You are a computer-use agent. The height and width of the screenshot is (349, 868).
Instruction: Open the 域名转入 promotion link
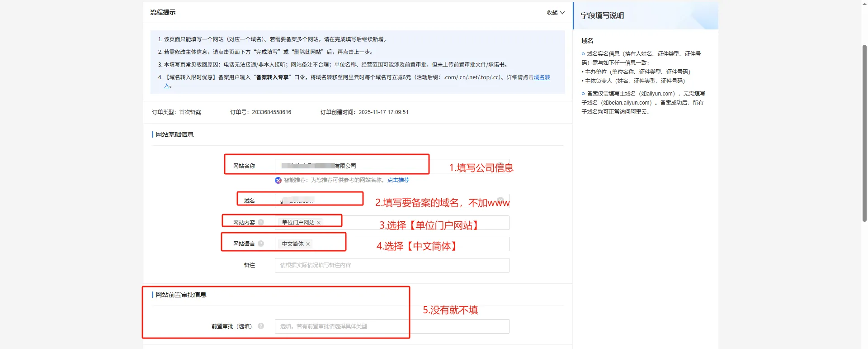pyautogui.click(x=542, y=77)
